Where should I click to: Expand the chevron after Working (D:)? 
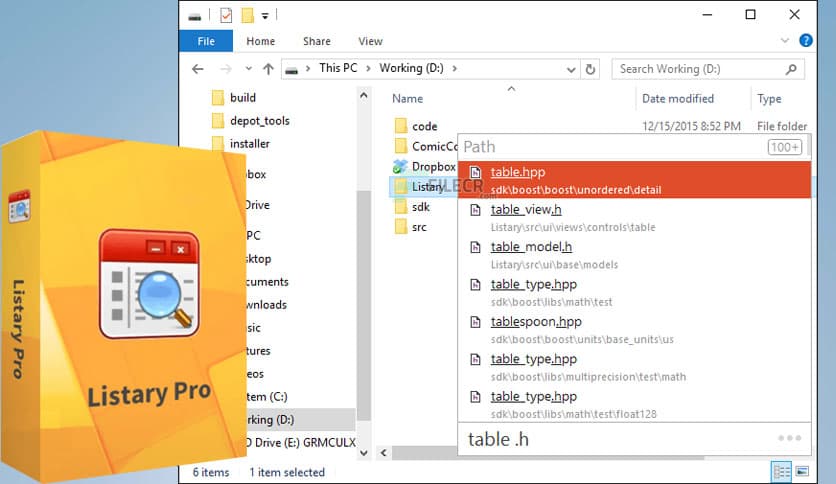click(454, 69)
